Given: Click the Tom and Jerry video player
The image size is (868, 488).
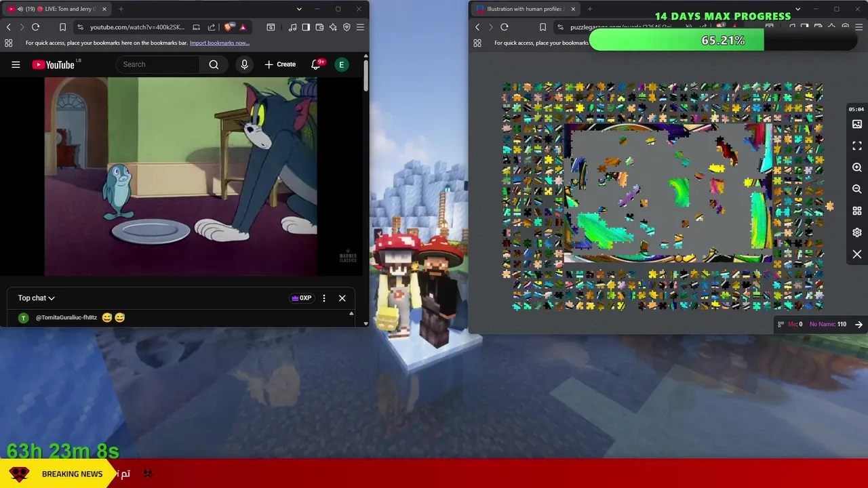Looking at the screenshot, I should [181, 176].
